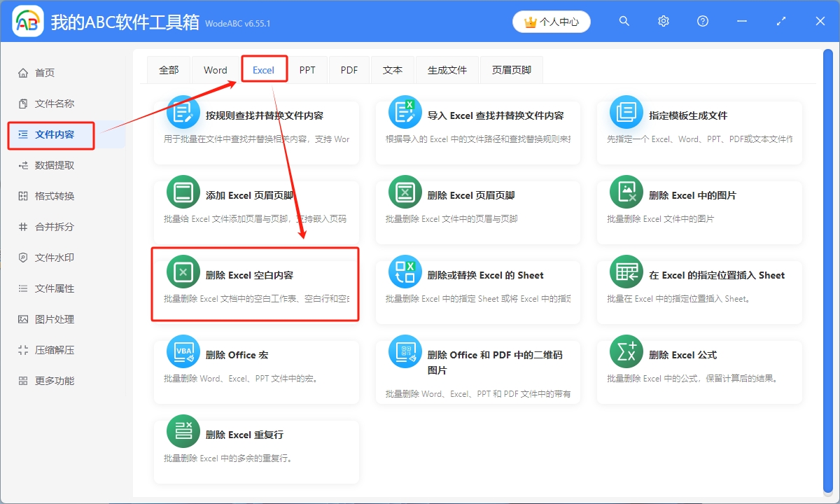Viewport: 840px width, 504px height.
Task: Click 指定模板生成文件 icon
Action: [x=626, y=112]
